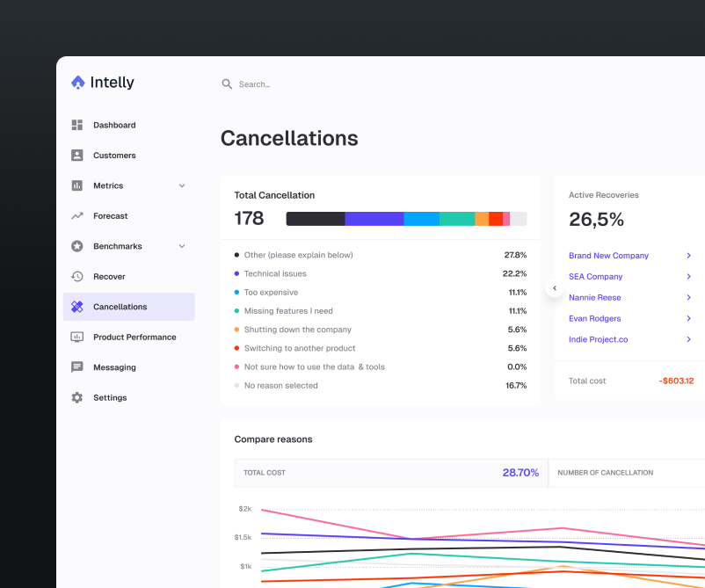Select the NUMBER OF CANCELLATION tab

[x=627, y=473]
